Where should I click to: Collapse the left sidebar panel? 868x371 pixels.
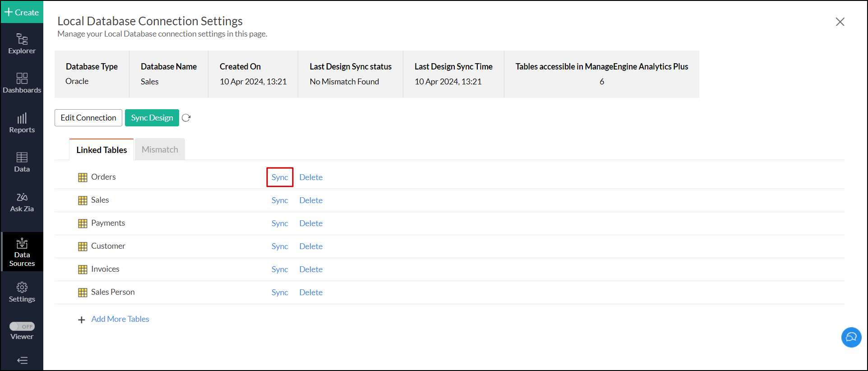point(22,360)
